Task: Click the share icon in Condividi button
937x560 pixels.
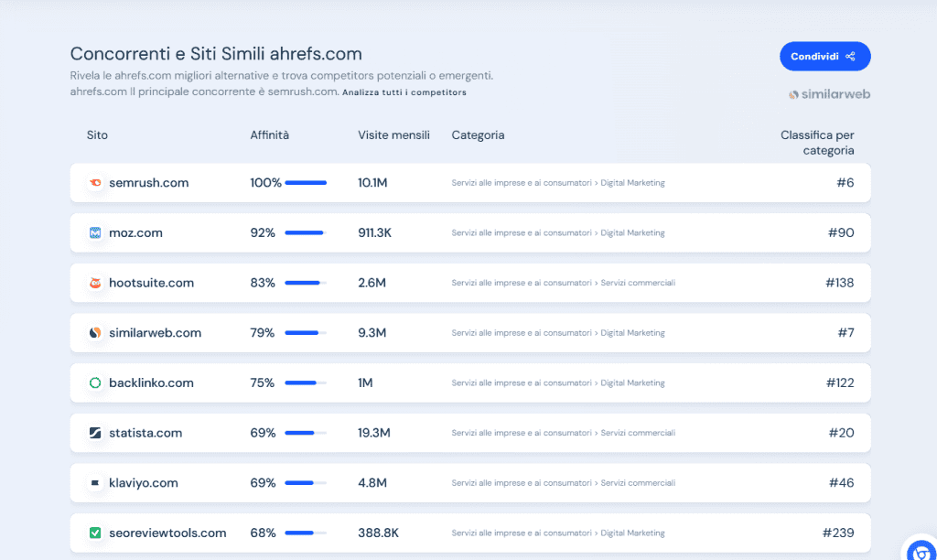Action: (x=850, y=56)
